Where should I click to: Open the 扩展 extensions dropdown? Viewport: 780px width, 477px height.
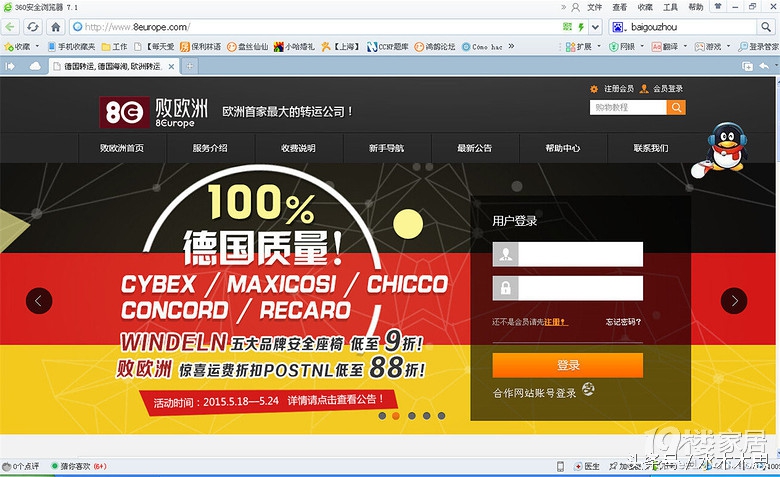[583, 47]
